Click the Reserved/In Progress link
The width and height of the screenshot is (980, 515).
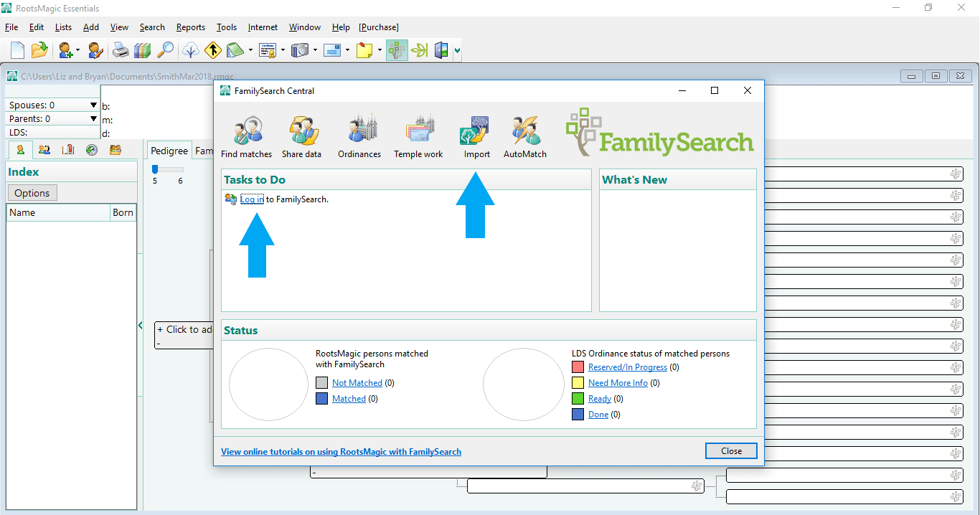(628, 367)
